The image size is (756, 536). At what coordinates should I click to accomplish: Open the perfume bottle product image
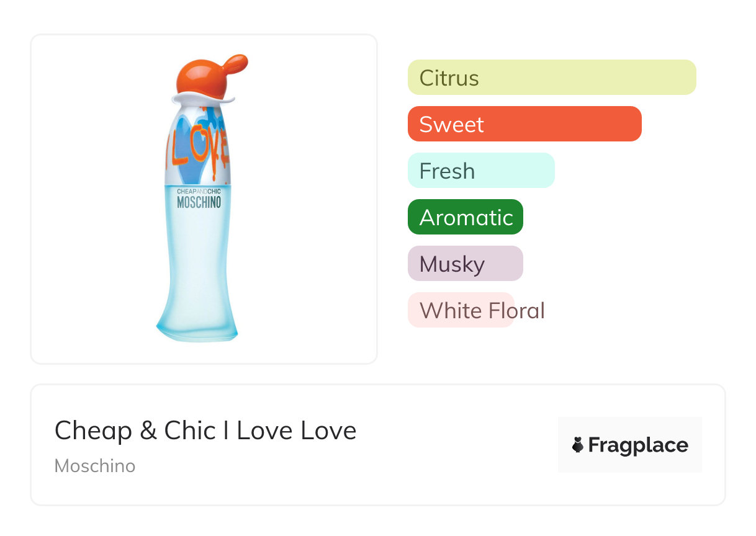point(204,199)
